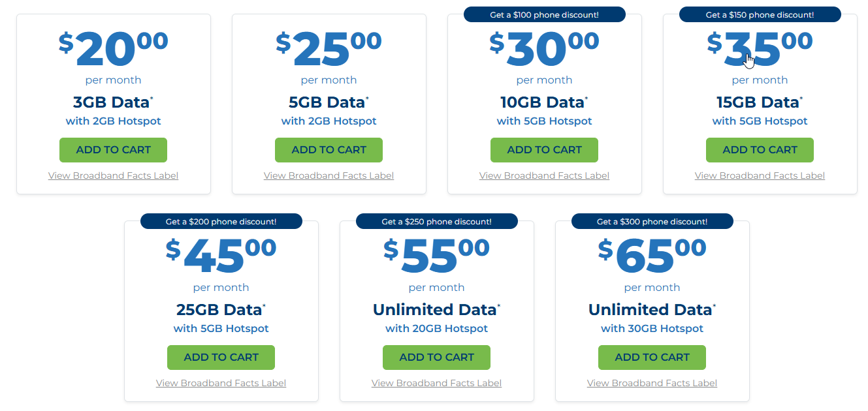View Broadband Facts Label for $20 plan
Image resolution: width=868 pixels, height=411 pixels.
point(113,175)
